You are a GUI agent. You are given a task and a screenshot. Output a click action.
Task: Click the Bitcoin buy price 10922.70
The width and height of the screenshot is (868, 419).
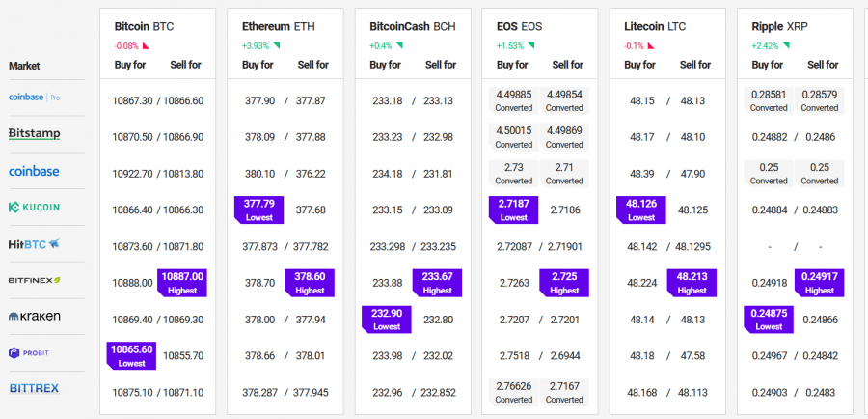click(x=132, y=174)
